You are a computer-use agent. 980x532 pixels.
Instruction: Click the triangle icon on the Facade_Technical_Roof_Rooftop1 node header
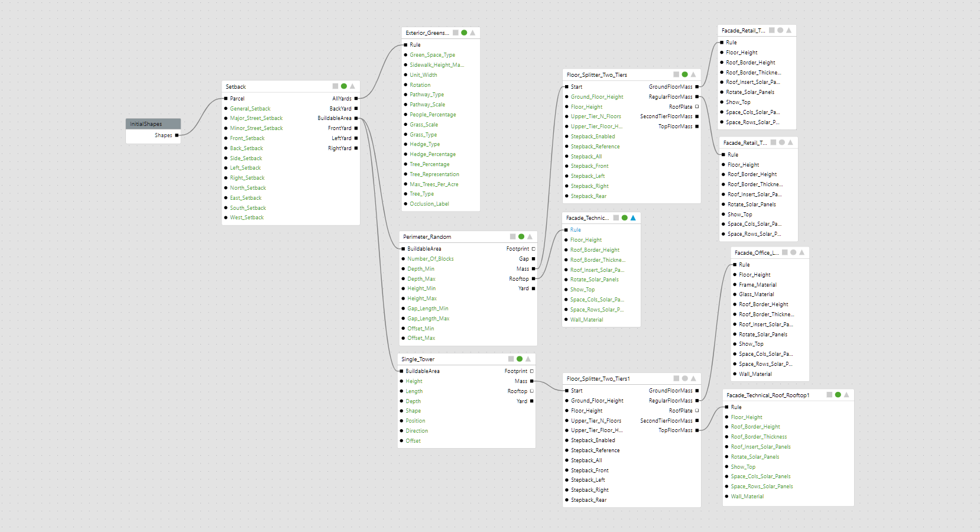846,395
